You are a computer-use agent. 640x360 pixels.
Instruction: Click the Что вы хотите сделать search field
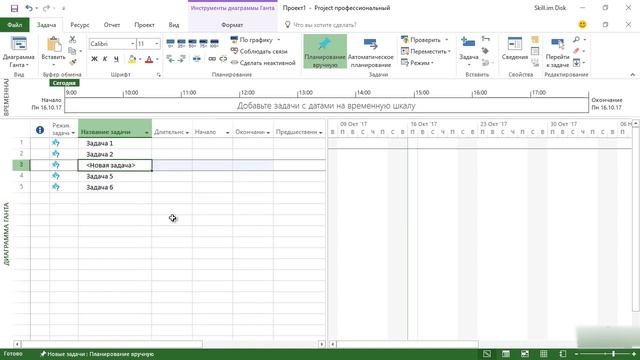click(x=325, y=25)
